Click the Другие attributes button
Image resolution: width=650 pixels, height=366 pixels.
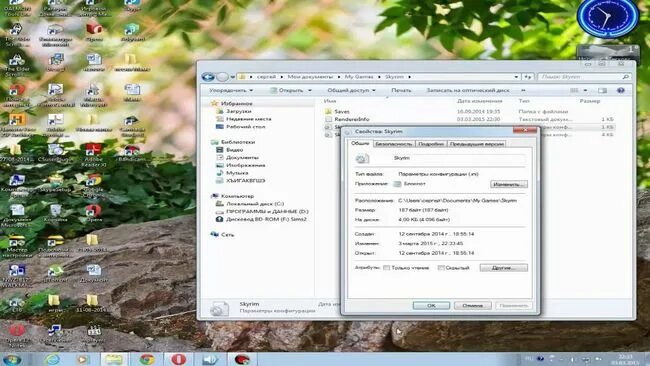click(504, 268)
